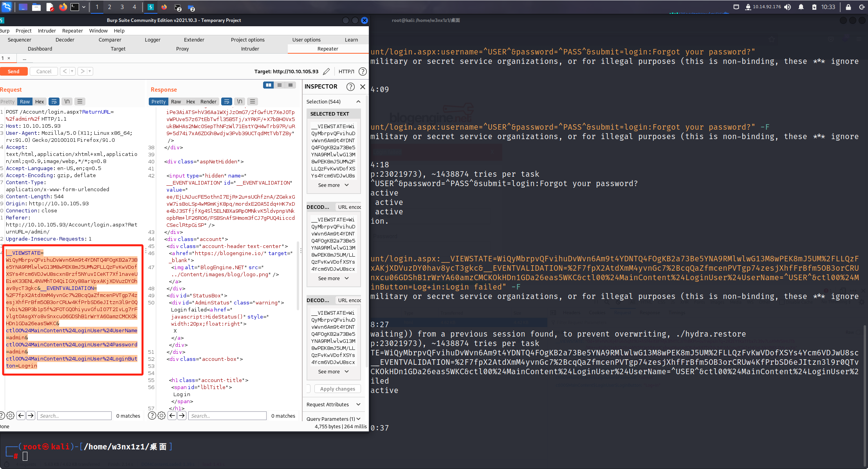Open Inspector help question icon
Viewport: 868px width, 469px height.
click(x=350, y=87)
